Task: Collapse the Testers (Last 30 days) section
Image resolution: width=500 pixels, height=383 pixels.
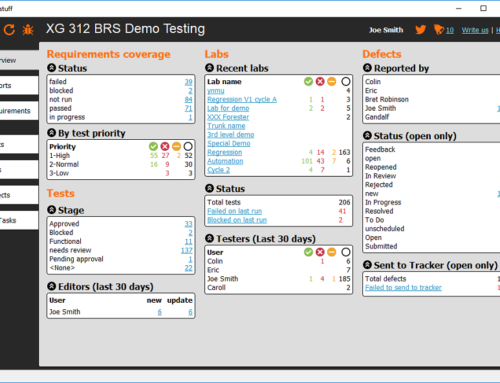Action: pos(209,238)
